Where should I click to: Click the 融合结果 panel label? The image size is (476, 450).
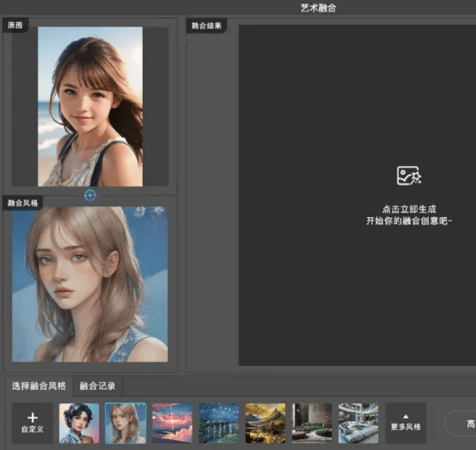[207, 26]
